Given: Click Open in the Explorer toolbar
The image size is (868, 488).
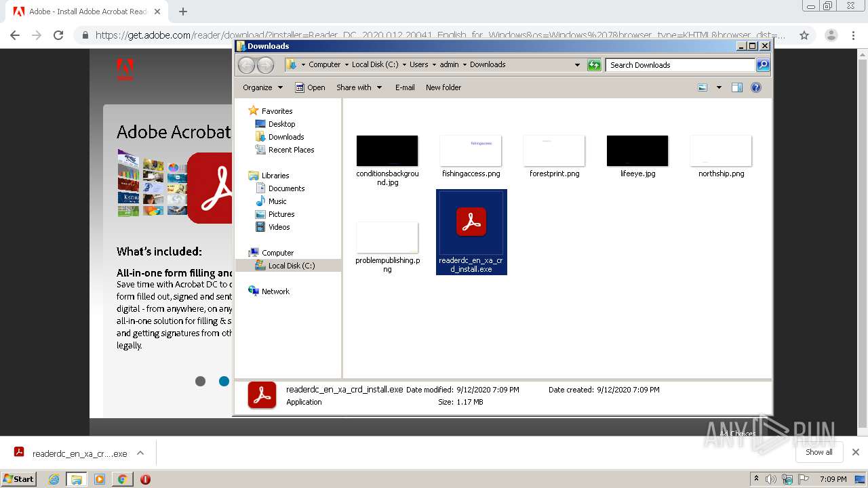Looking at the screenshot, I should 310,87.
